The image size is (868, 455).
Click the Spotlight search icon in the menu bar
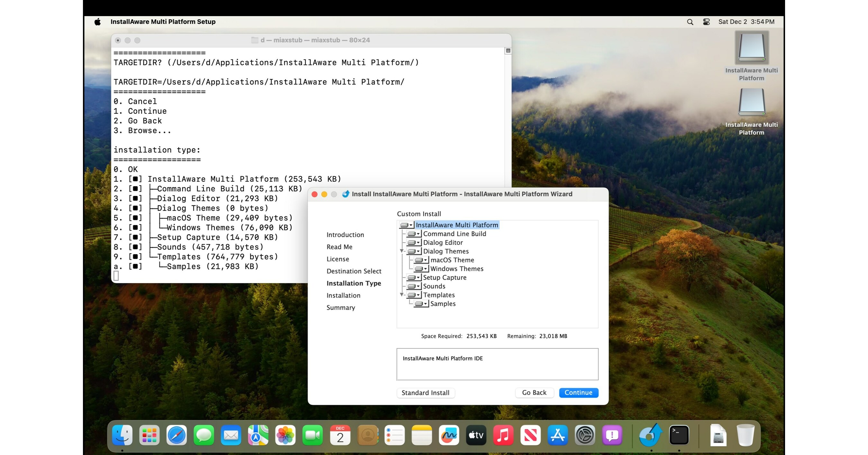[x=690, y=21]
